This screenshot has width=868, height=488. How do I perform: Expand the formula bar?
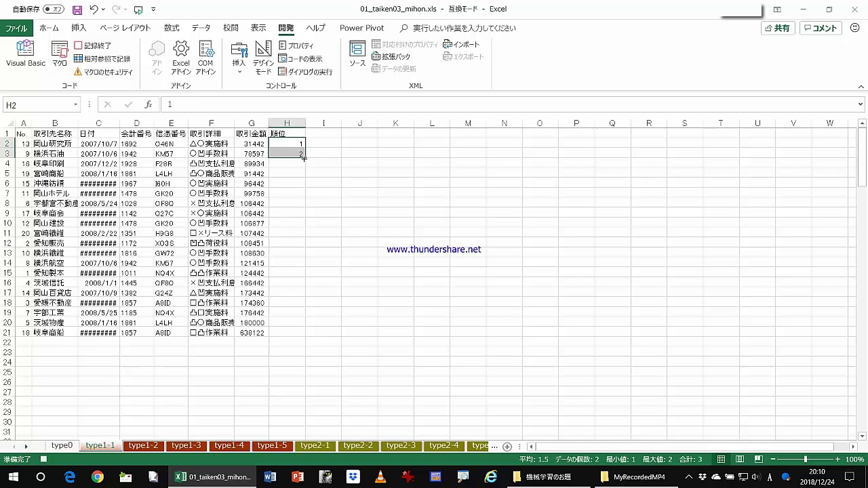[x=860, y=105]
